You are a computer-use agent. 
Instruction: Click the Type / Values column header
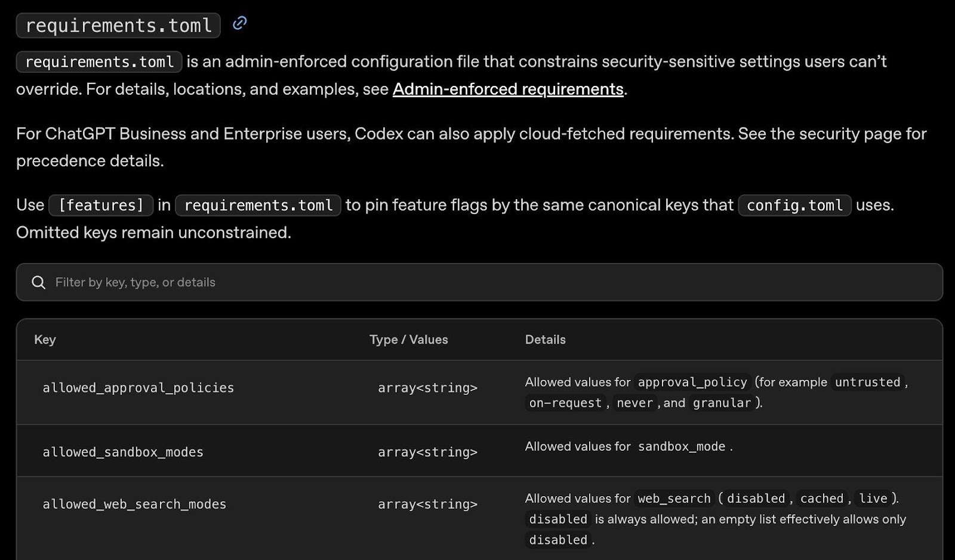click(x=408, y=339)
